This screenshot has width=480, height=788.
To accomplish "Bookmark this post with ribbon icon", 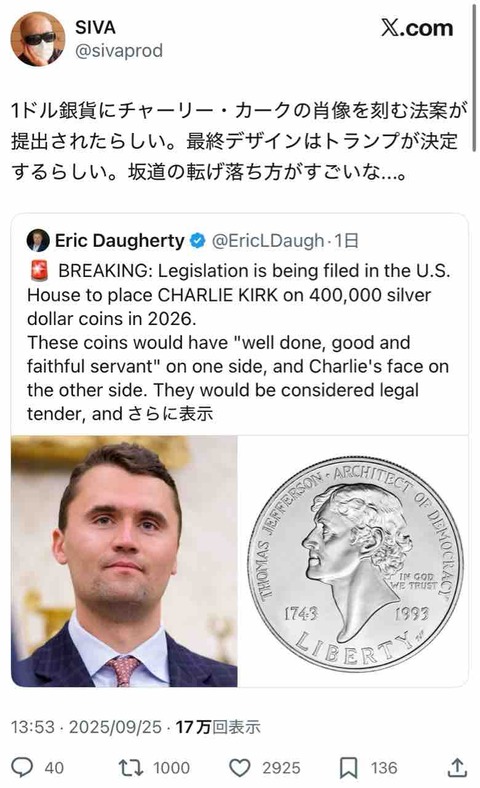I will tap(349, 767).
